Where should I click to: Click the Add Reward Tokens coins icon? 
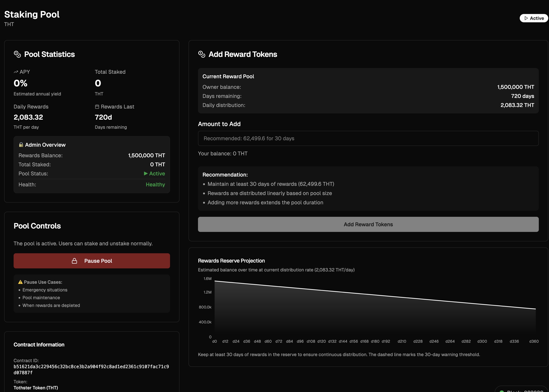pos(201,54)
